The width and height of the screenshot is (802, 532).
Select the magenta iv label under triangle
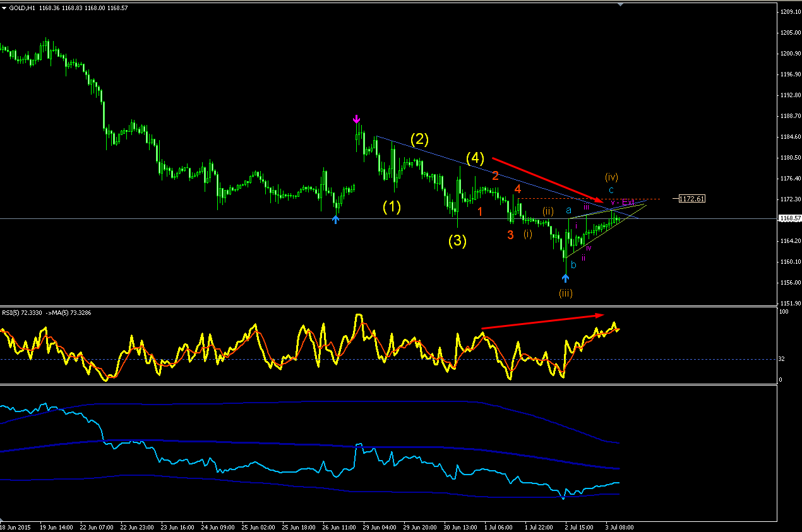(589, 248)
